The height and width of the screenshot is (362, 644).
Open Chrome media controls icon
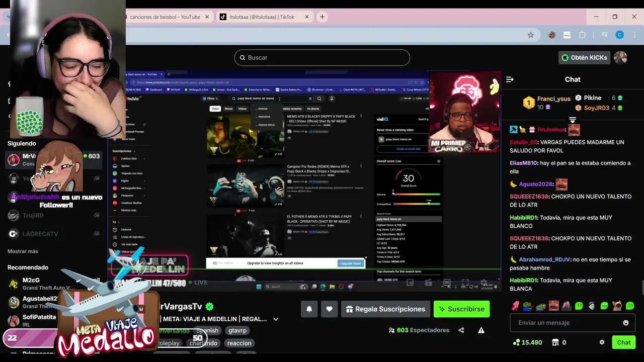[x=605, y=35]
